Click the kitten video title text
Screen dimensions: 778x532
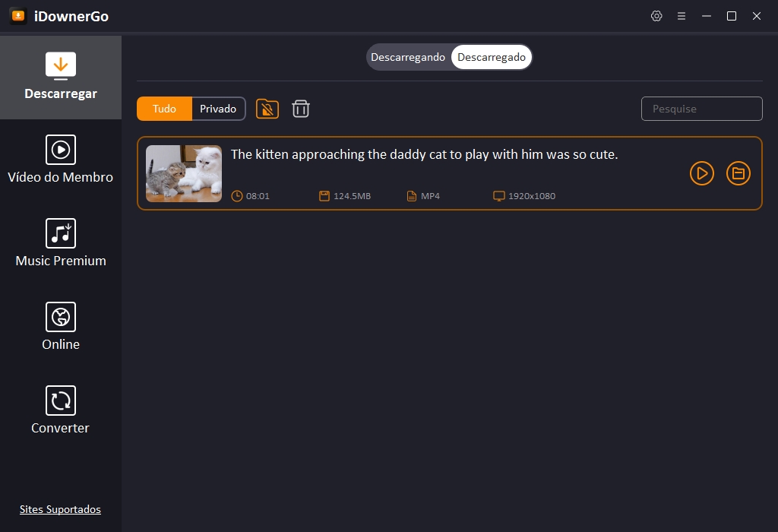coord(424,154)
